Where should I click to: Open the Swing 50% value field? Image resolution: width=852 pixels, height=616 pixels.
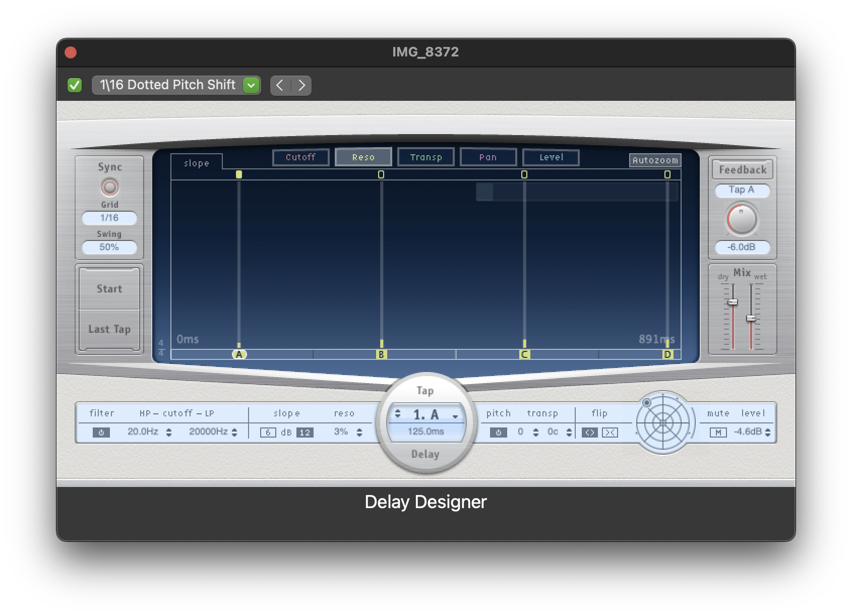pyautogui.click(x=109, y=247)
